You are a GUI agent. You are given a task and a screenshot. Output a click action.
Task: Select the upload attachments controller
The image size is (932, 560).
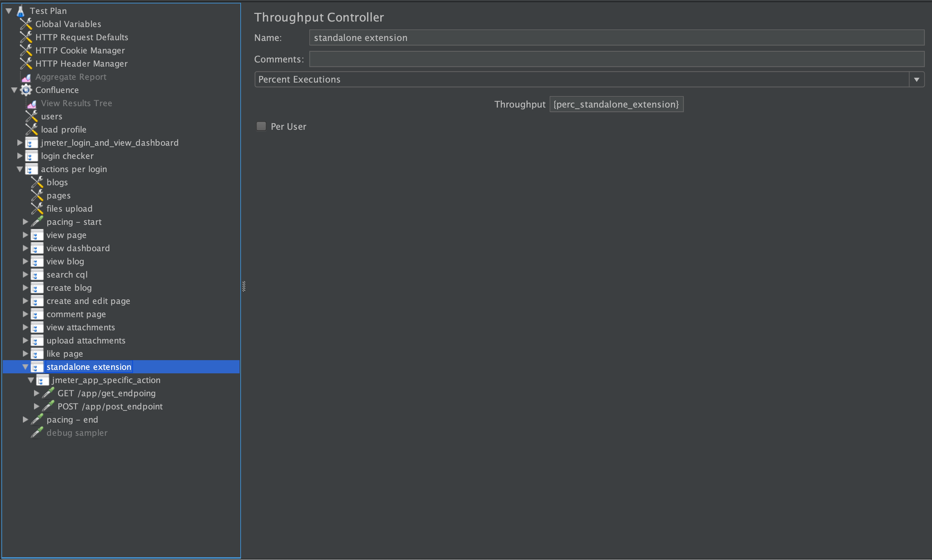click(x=86, y=340)
